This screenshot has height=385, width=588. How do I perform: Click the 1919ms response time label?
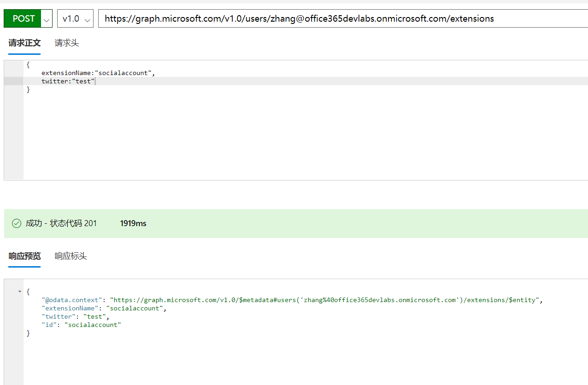point(133,223)
